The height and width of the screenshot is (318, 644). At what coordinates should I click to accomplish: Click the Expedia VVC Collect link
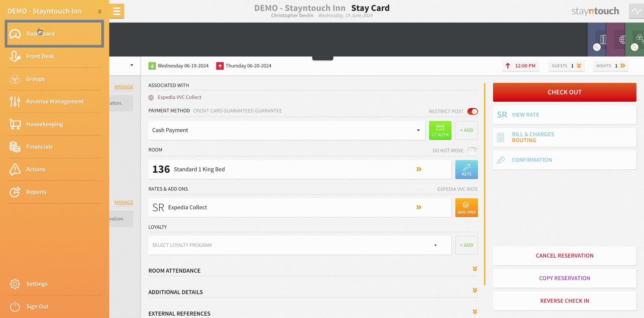(179, 97)
